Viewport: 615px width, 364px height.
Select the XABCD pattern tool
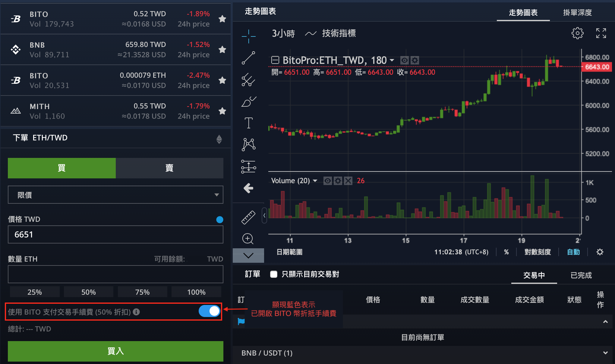coord(248,144)
